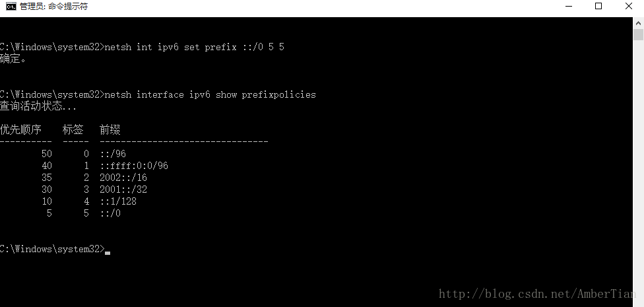644x307 pixels.
Task: Click the vertical scrollbar track below thumb
Action: click(x=638, y=172)
